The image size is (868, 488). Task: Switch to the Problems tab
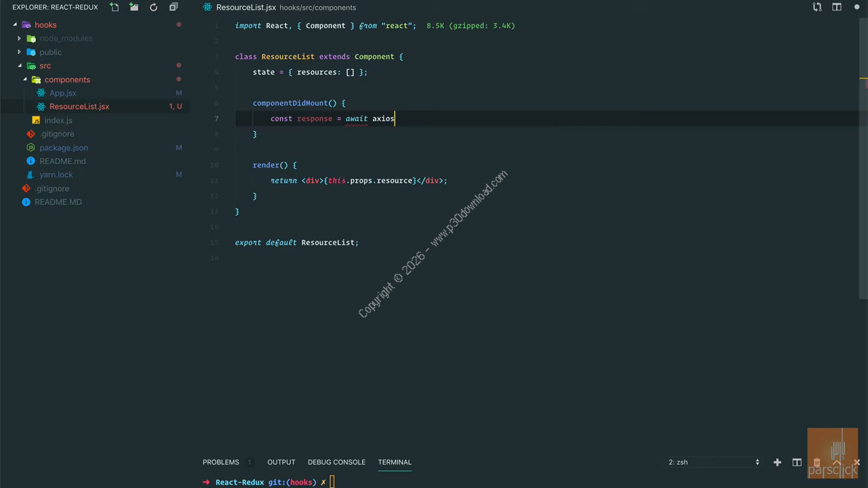[220, 462]
